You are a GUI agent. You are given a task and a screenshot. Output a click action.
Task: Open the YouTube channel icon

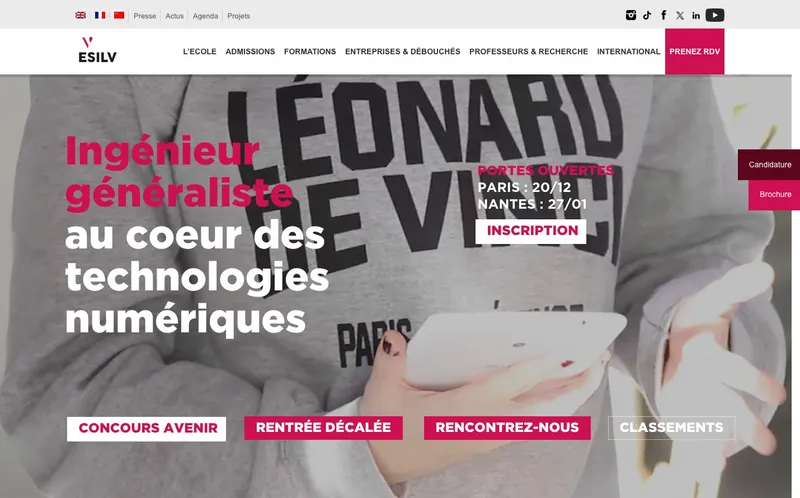coord(715,15)
